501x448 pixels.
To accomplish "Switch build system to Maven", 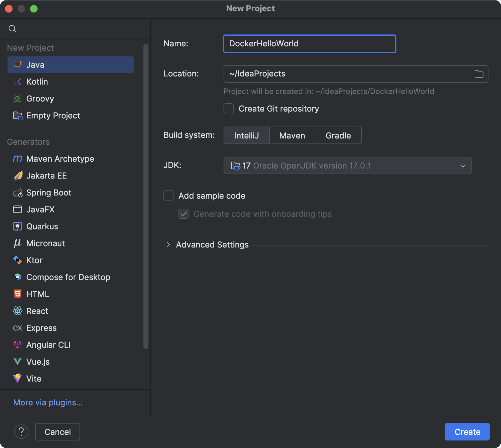I will [292, 135].
